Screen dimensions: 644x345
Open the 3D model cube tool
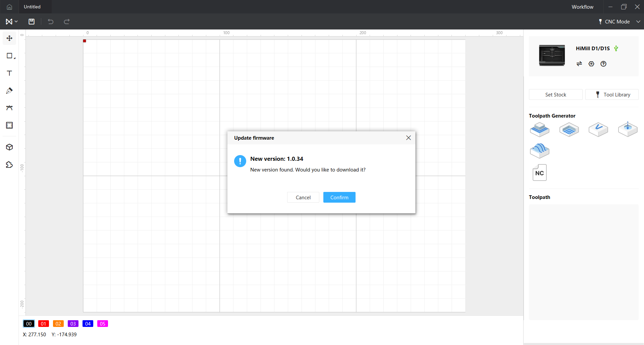coord(9,147)
